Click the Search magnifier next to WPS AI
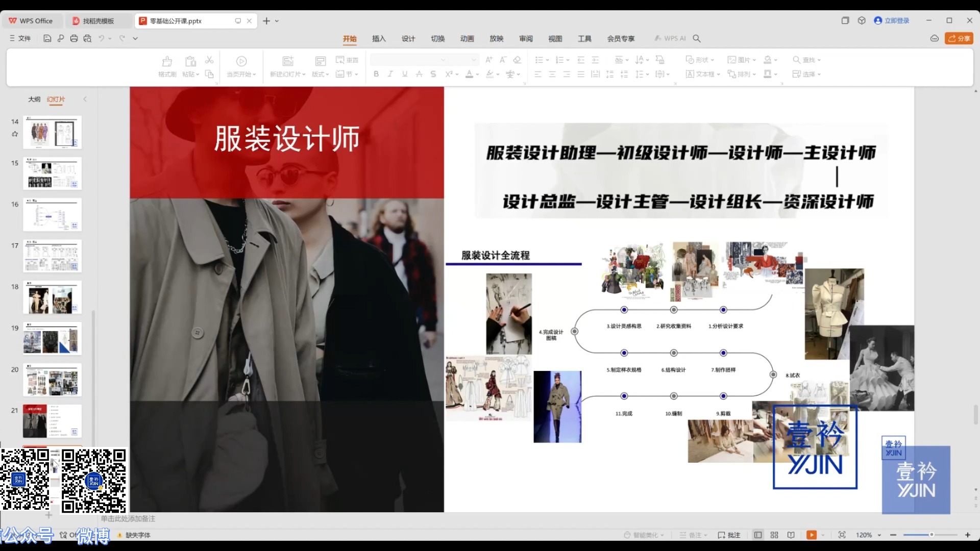This screenshot has width=980, height=551. pyautogui.click(x=697, y=38)
